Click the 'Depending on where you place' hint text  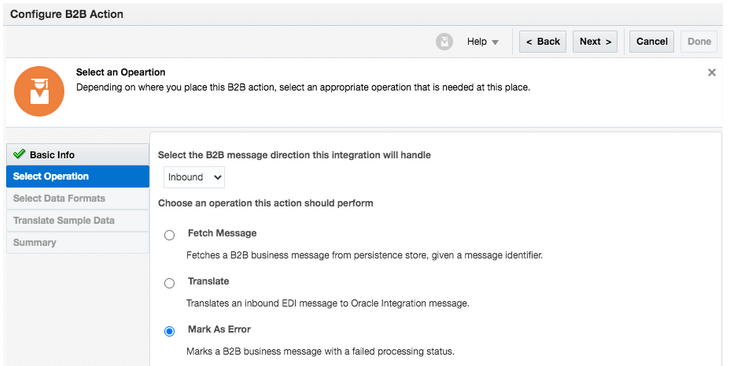[303, 87]
